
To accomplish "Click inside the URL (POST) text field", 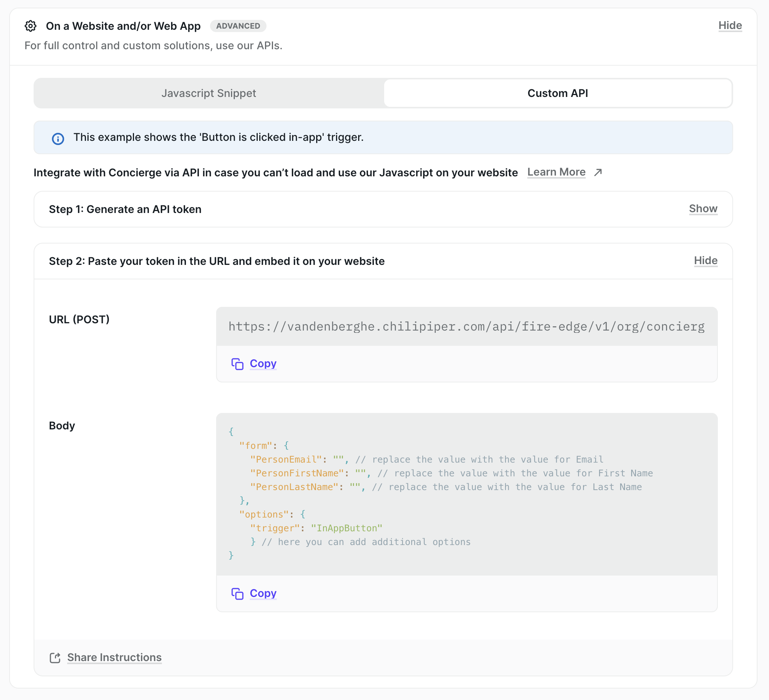I will coord(466,327).
